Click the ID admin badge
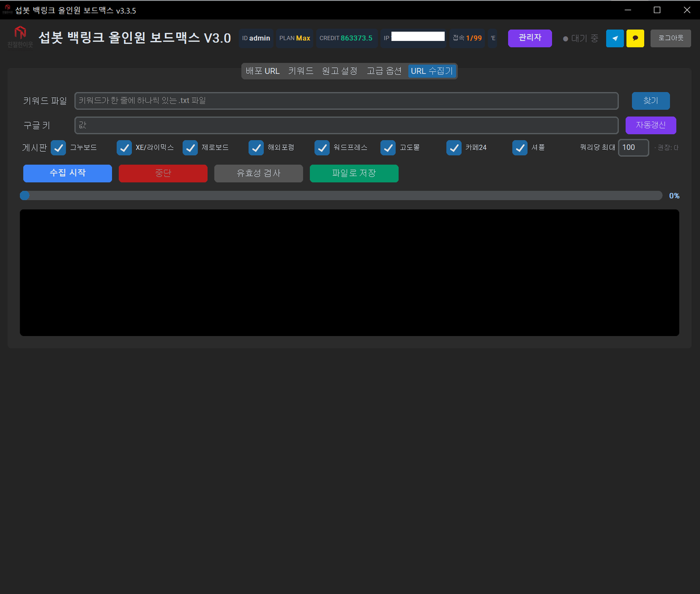The width and height of the screenshot is (700, 594). [x=256, y=38]
